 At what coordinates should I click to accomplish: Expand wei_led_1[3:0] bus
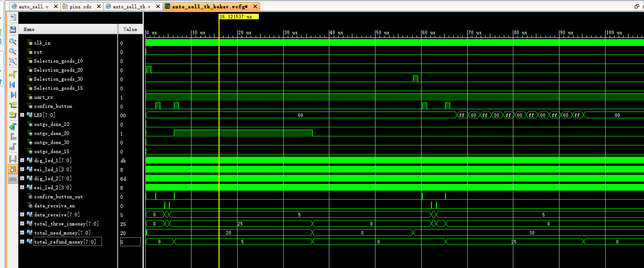22,169
